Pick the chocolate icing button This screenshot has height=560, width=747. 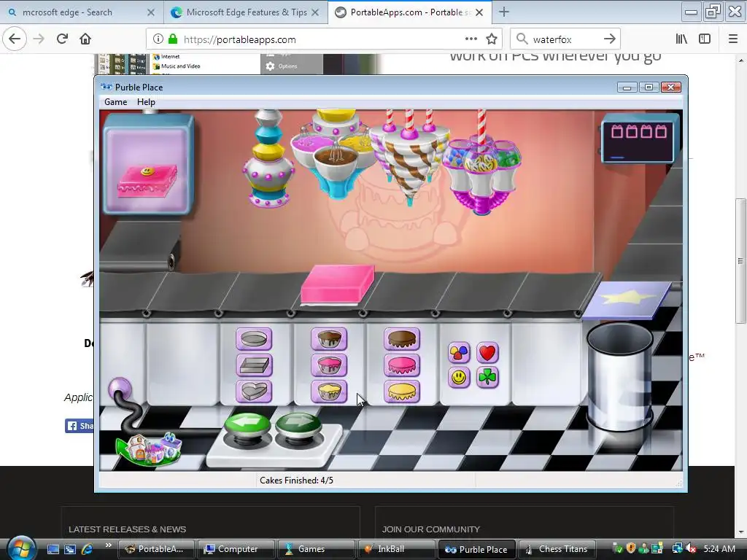pyautogui.click(x=402, y=339)
